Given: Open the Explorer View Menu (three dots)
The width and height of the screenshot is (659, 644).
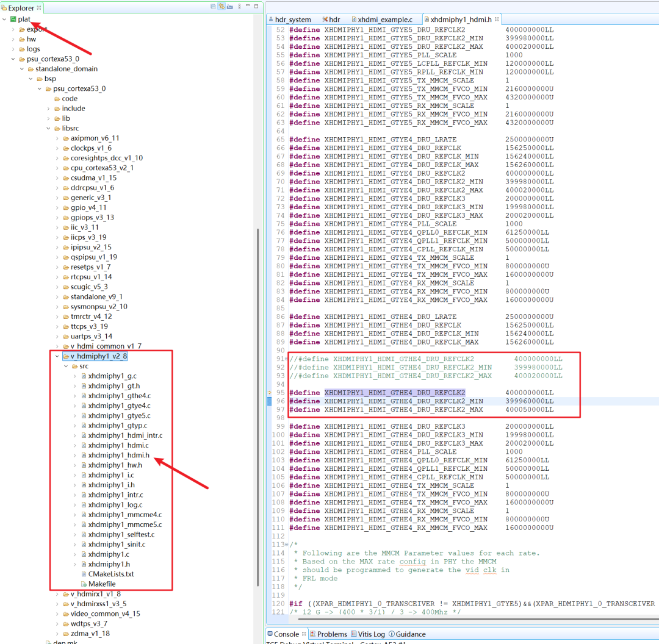Looking at the screenshot, I should [238, 7].
